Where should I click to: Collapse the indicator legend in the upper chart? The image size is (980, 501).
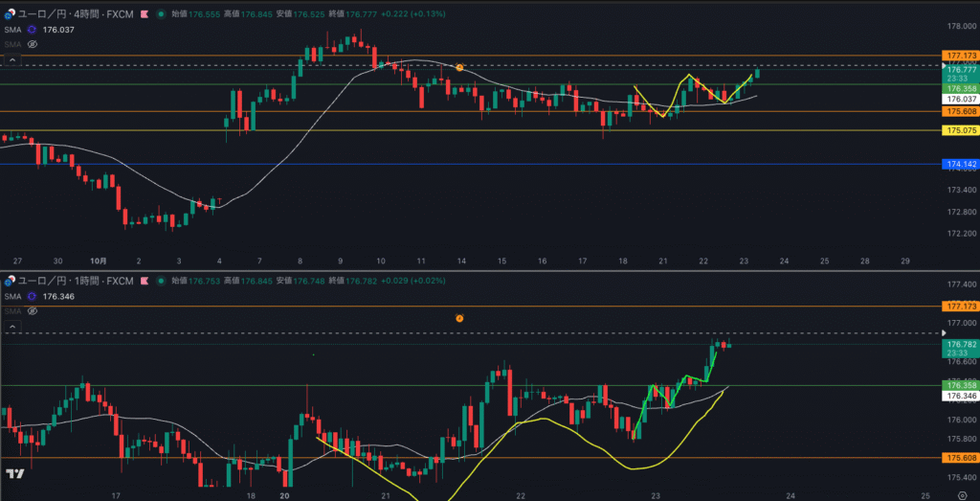pyautogui.click(x=12, y=59)
